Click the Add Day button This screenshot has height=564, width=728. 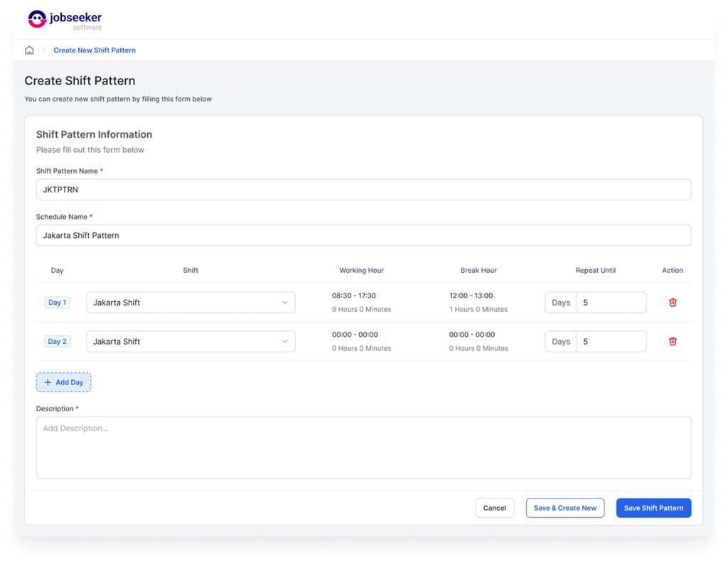64,382
